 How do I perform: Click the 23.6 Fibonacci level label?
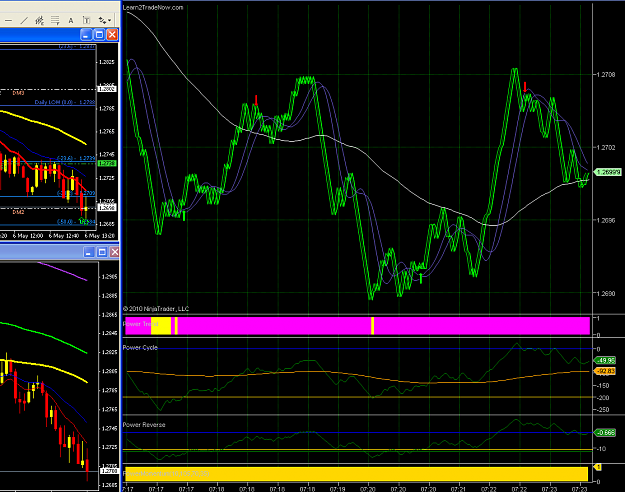(76, 158)
